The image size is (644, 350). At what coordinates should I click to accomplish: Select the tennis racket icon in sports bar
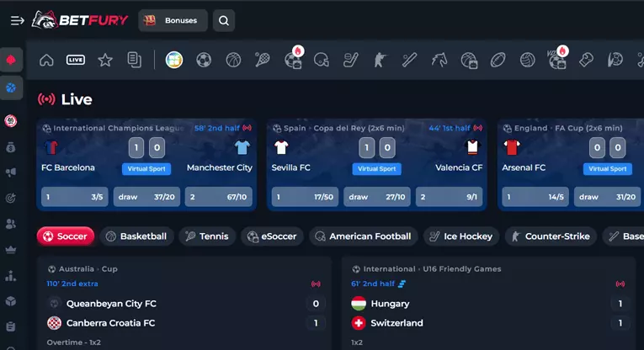(x=263, y=60)
